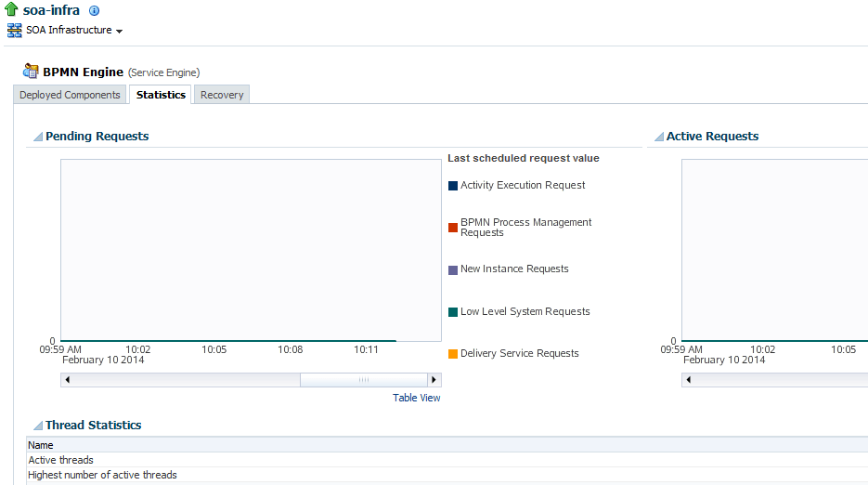Click the Activity Execution Request blue swatch

click(453, 186)
